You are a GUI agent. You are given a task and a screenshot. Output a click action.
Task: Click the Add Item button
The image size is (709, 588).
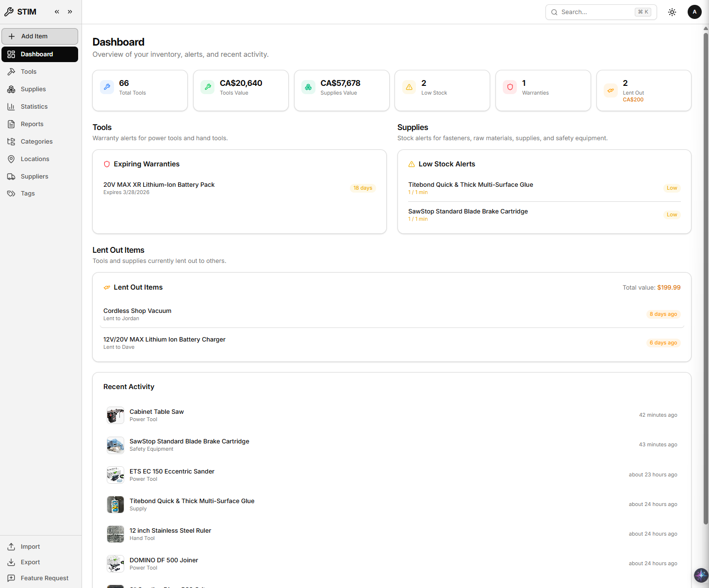40,36
